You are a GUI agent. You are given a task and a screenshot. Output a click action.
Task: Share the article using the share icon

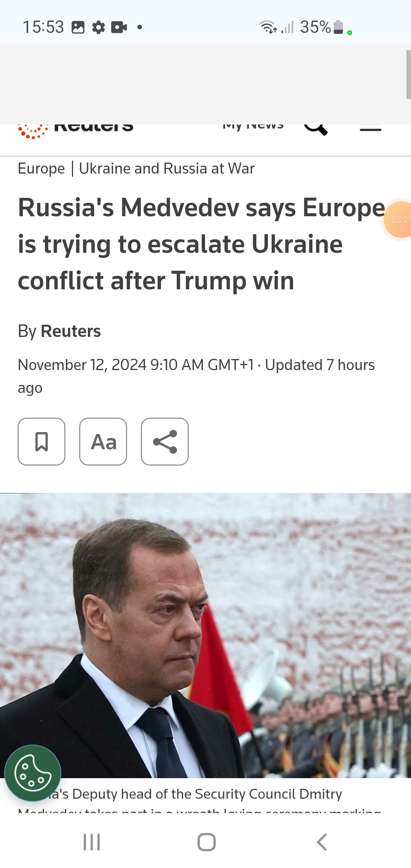tap(165, 442)
